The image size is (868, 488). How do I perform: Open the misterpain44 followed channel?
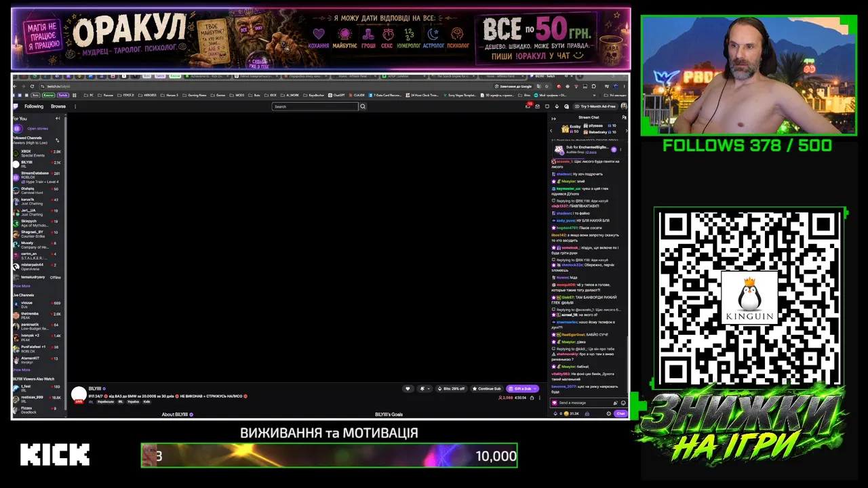coord(37,266)
